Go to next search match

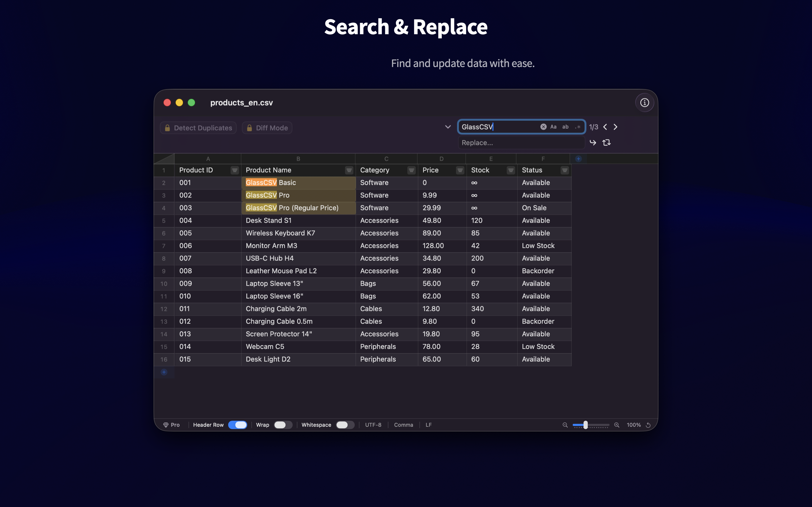[615, 127]
